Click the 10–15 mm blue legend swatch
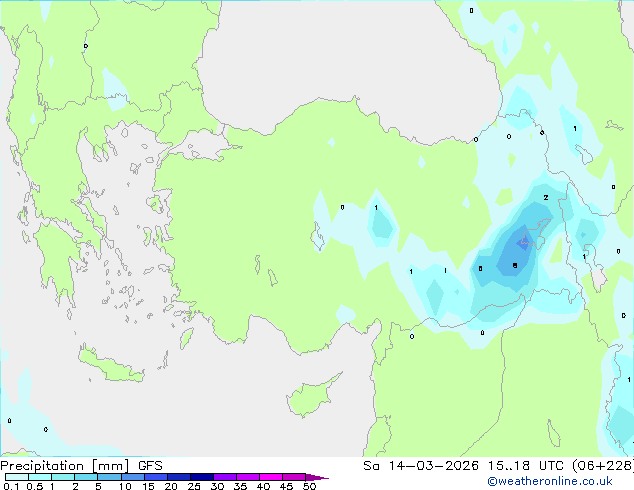 point(132,477)
